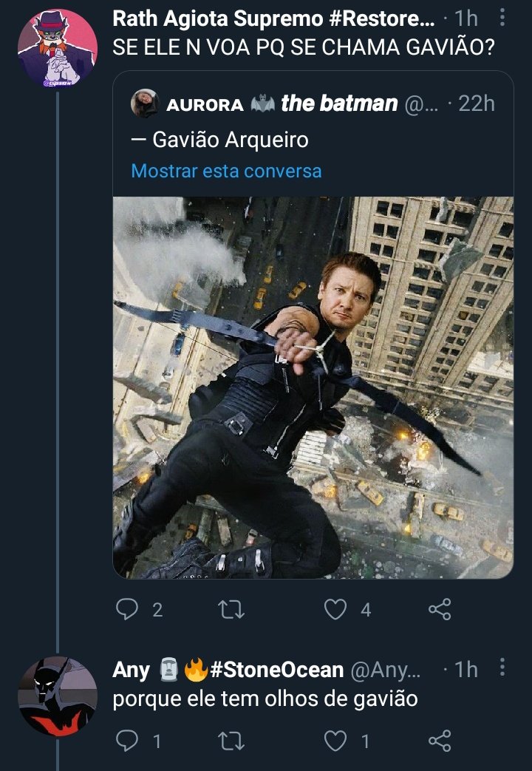The width and height of the screenshot is (532, 771).
Task: Share Any's reply tweet
Action: coord(440,741)
